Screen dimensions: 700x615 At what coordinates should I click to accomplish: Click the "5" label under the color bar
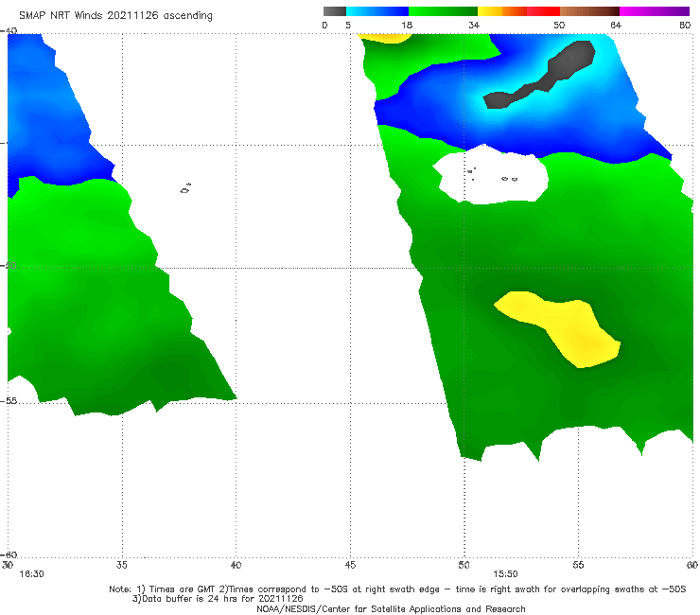pos(348,26)
